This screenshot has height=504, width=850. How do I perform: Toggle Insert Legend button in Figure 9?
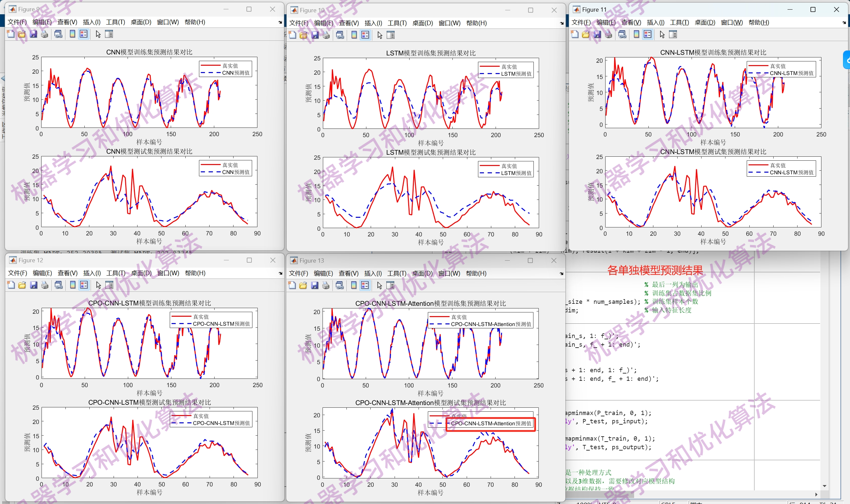[x=83, y=34]
